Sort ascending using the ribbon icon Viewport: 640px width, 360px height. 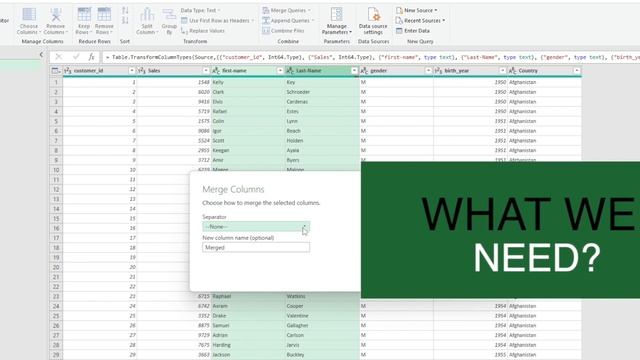125,10
